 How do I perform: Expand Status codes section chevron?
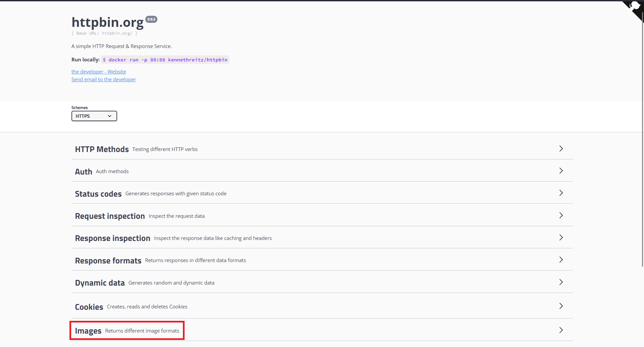click(561, 193)
